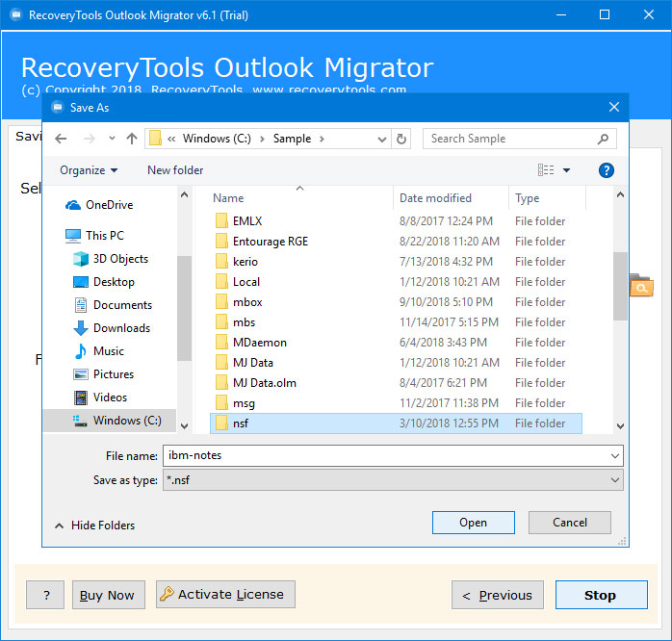This screenshot has width=672, height=641.
Task: Click the search magnifier icon
Action: pos(603,139)
